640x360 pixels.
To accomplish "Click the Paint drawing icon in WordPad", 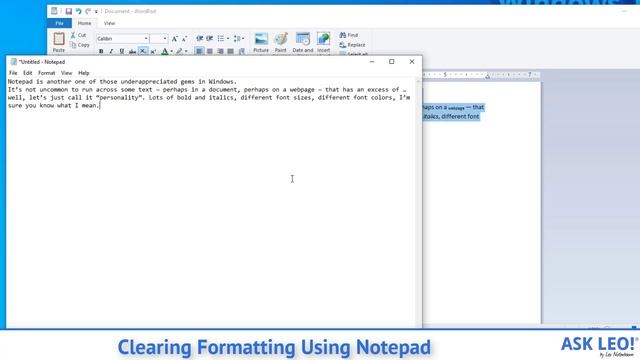I will (x=280, y=39).
